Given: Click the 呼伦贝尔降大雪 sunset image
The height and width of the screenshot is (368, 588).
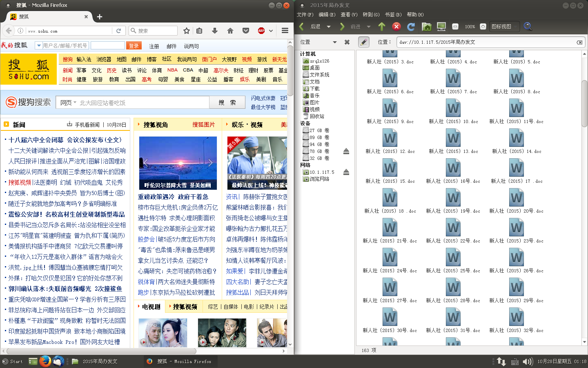Looking at the screenshot, I should (x=178, y=163).
